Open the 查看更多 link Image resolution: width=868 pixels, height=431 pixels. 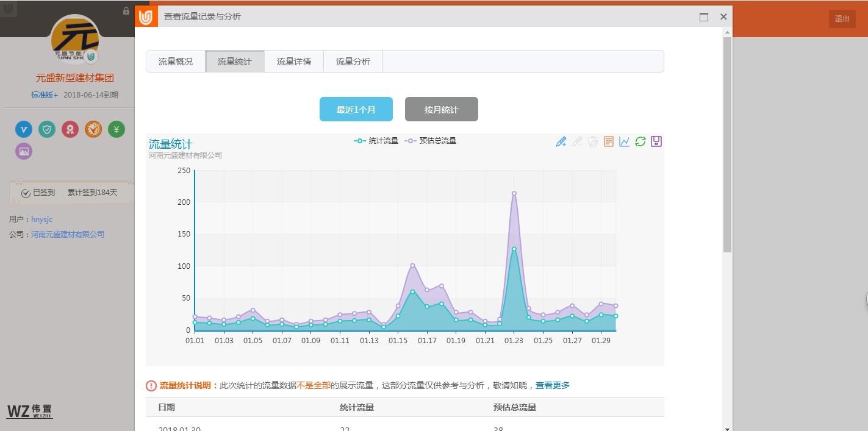click(x=553, y=385)
